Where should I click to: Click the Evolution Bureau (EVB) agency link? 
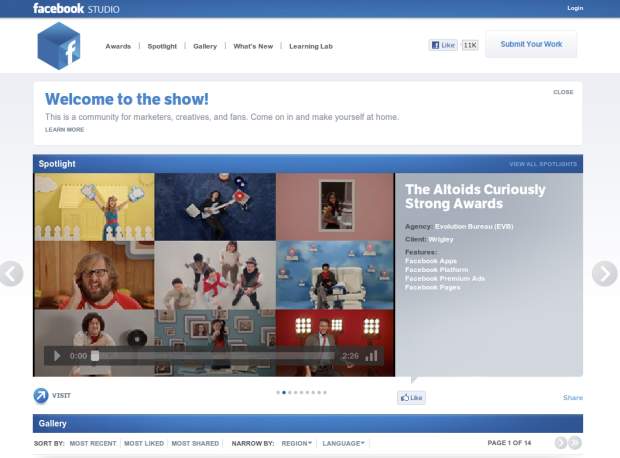(474, 227)
